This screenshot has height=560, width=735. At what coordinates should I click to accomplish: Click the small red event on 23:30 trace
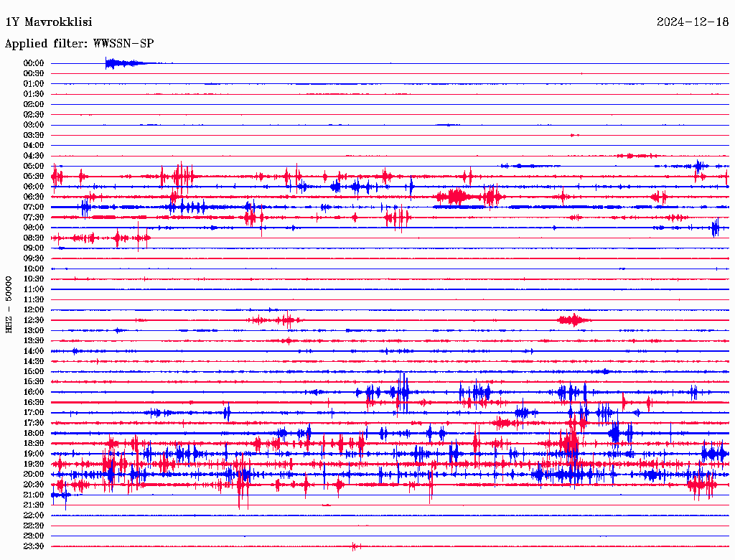[355, 546]
